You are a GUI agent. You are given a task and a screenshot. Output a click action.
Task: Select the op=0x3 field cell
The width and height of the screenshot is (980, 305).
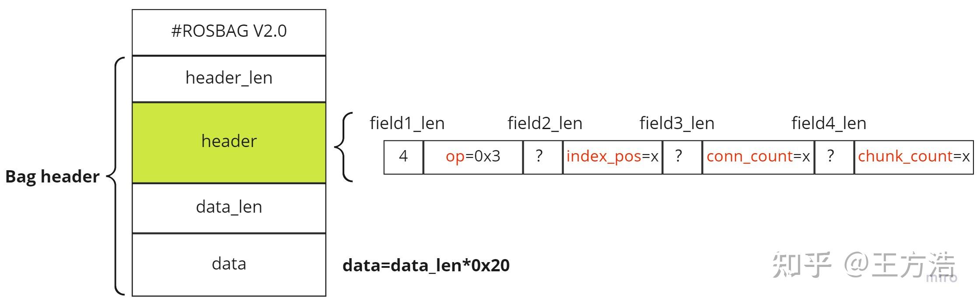[x=473, y=157]
